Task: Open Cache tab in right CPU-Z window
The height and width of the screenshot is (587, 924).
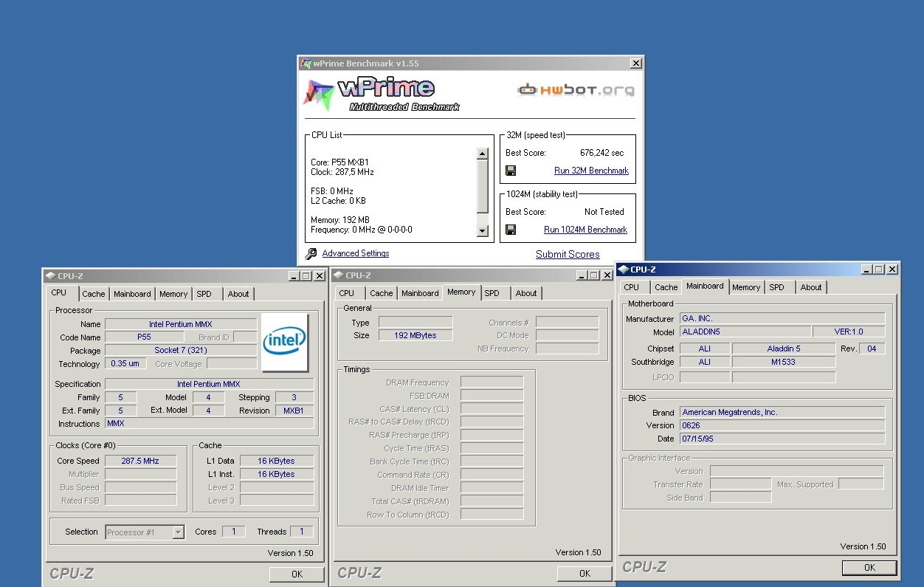Action: [x=666, y=287]
